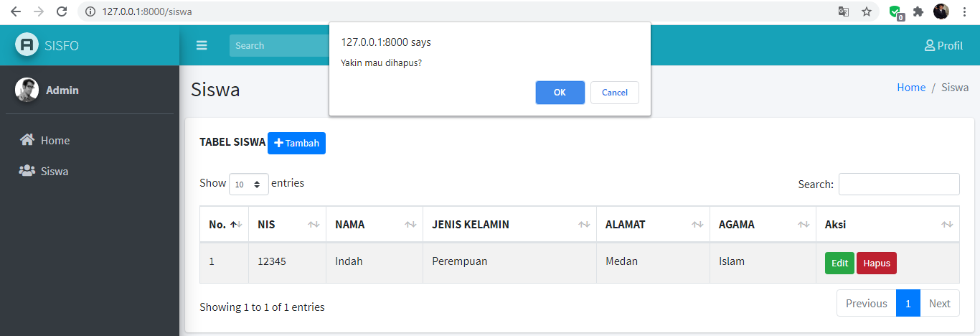The height and width of the screenshot is (336, 980).
Task: Click the Aksi column header
Action: (887, 224)
